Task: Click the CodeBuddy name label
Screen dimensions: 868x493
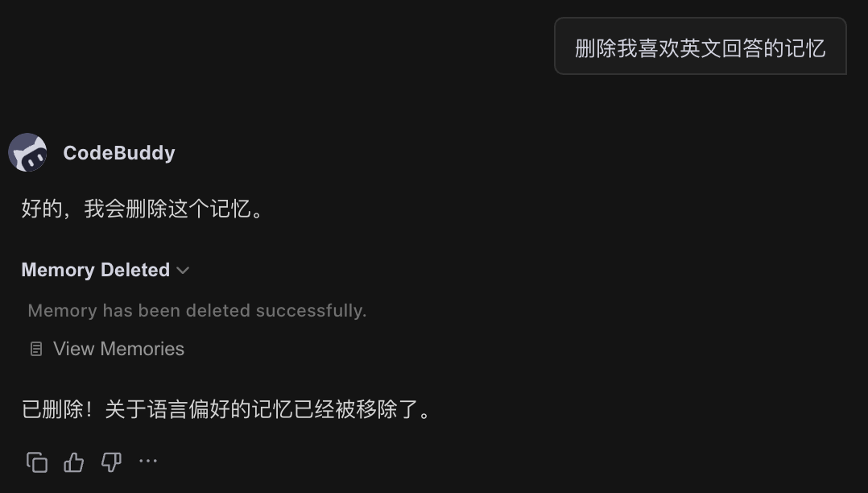Action: click(x=119, y=153)
